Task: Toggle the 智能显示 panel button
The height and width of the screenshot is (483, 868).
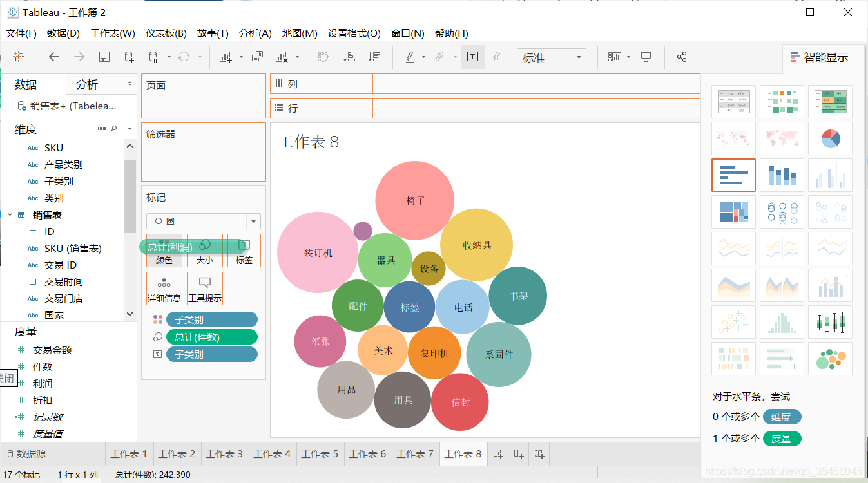Action: (820, 57)
